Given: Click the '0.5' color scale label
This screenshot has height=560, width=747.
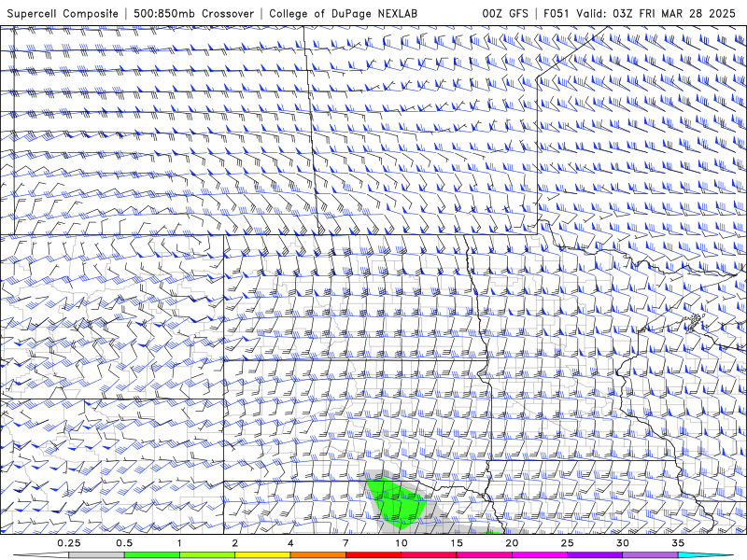Looking at the screenshot, I should tap(124, 543).
